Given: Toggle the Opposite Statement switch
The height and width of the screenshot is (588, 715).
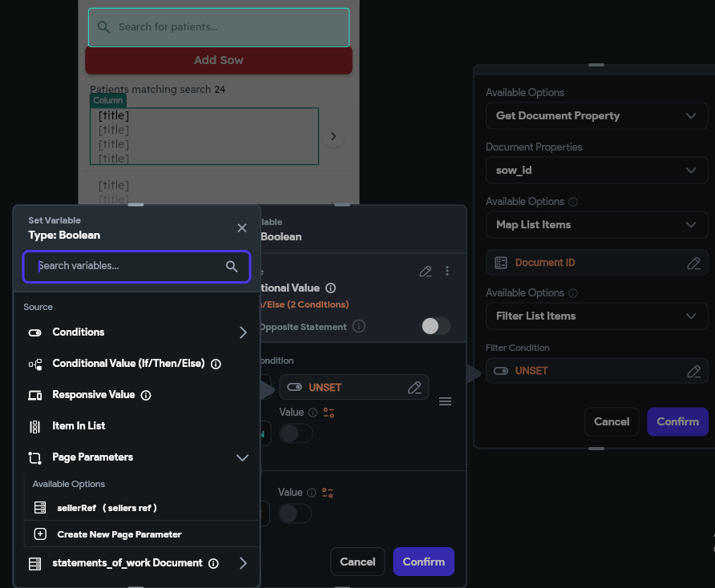Looking at the screenshot, I should pyautogui.click(x=435, y=326).
